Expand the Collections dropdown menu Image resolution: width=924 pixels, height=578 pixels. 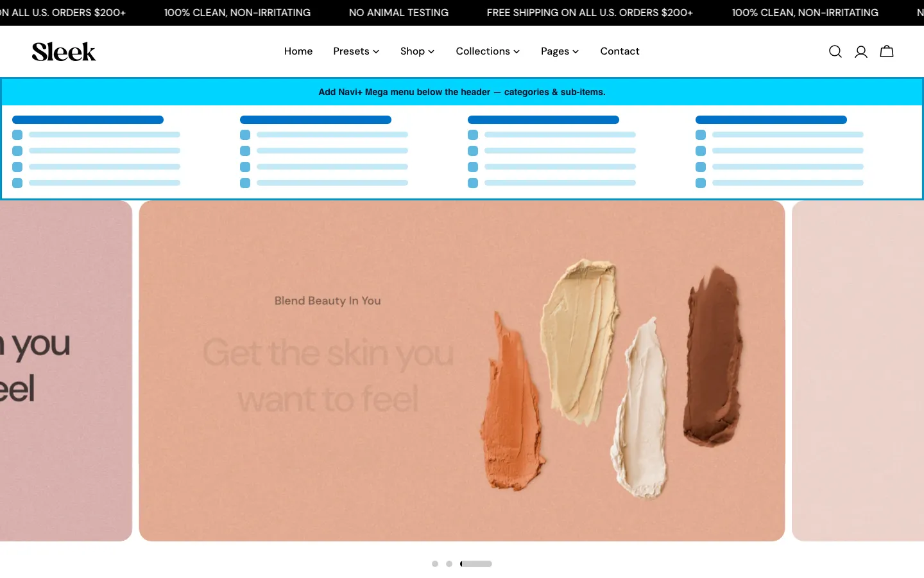pyautogui.click(x=488, y=51)
